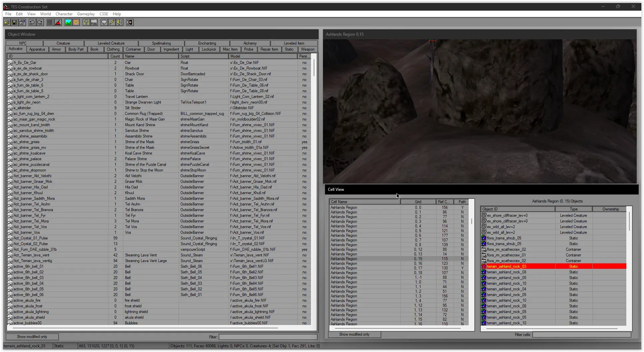
Task: Click the Redo toolbar icon
Action: pos(40,22)
